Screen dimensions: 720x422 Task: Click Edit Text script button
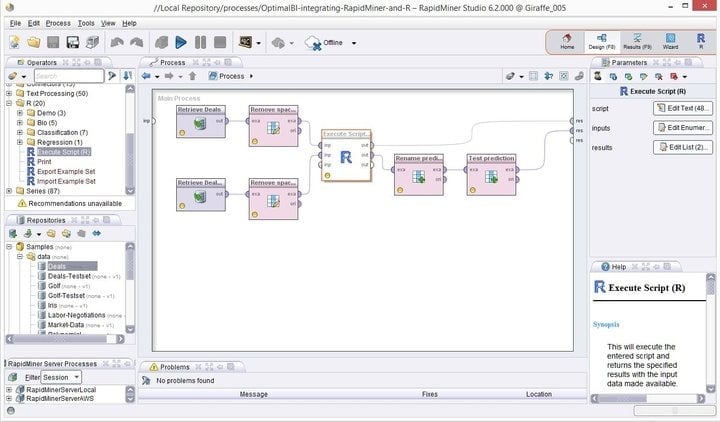pyautogui.click(x=683, y=108)
